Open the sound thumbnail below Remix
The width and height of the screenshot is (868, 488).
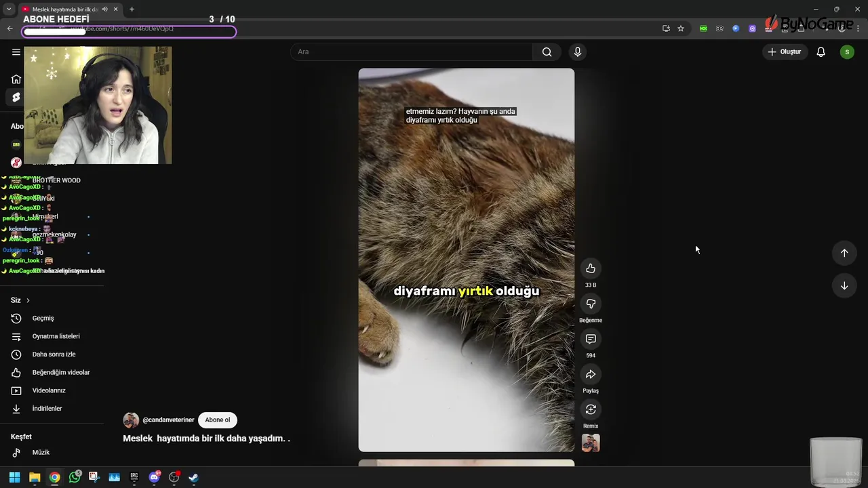(591, 443)
